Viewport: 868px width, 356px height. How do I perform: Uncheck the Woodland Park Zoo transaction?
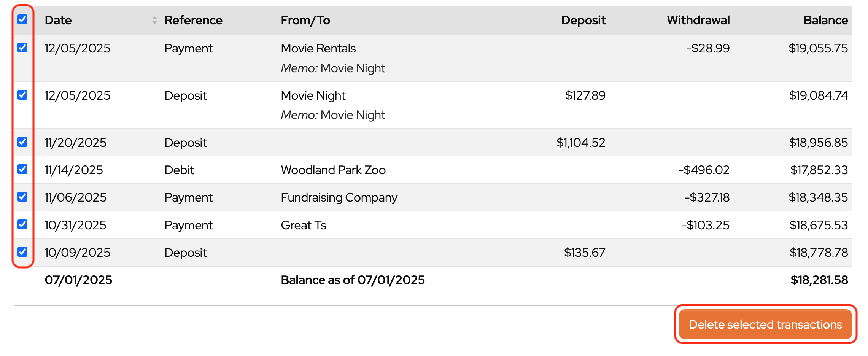[x=22, y=169]
